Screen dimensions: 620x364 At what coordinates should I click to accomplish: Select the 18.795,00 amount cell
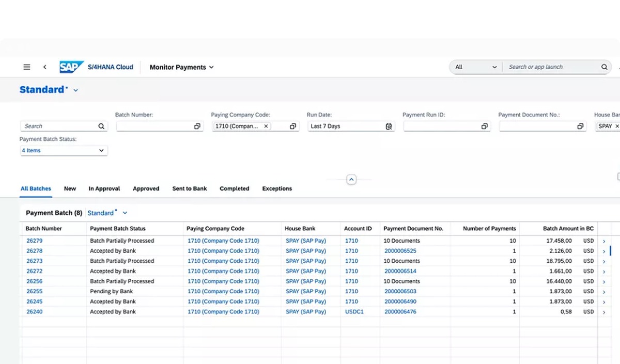[x=559, y=261]
